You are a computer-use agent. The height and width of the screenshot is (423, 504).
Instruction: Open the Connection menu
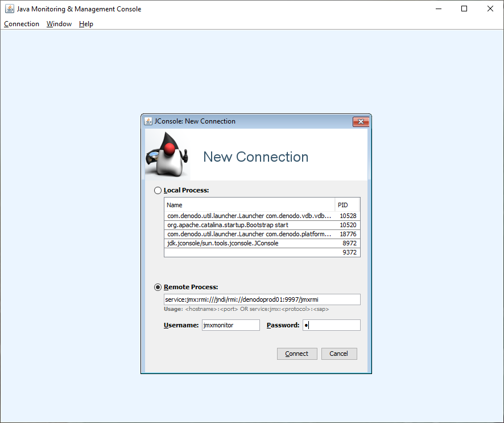click(x=22, y=24)
